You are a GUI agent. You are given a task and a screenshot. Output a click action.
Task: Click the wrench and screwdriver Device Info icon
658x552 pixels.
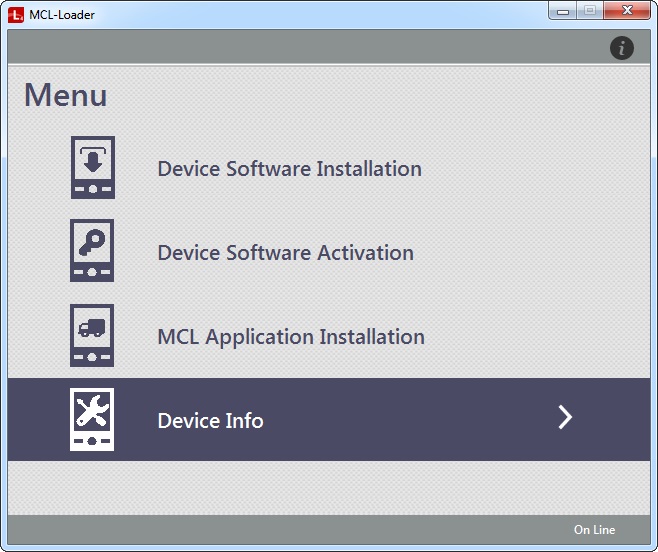pos(92,419)
